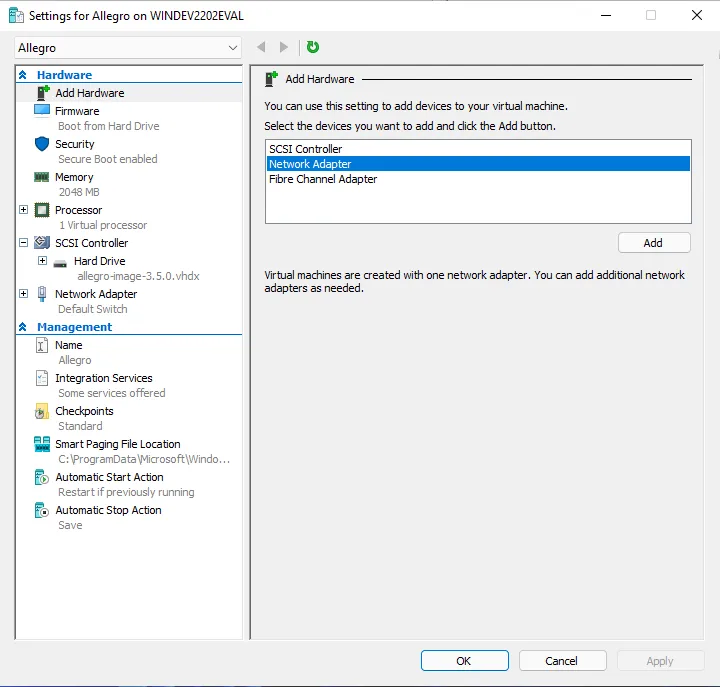Select the Hard Drive tree item
This screenshot has height=687, width=720.
(99, 261)
